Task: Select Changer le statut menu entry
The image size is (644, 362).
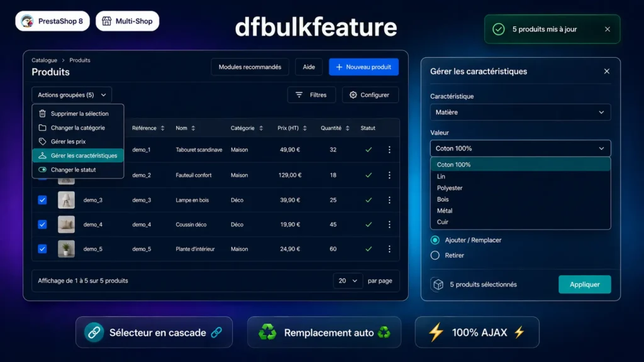Action: [78, 170]
